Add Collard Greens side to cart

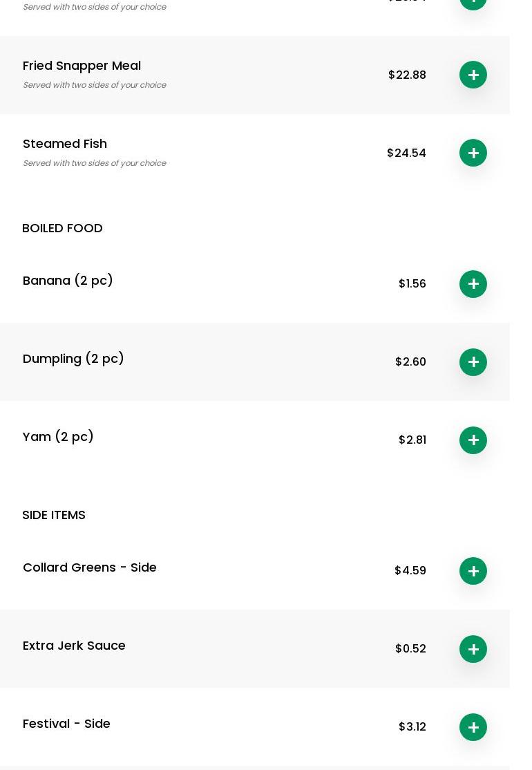pyautogui.click(x=473, y=571)
